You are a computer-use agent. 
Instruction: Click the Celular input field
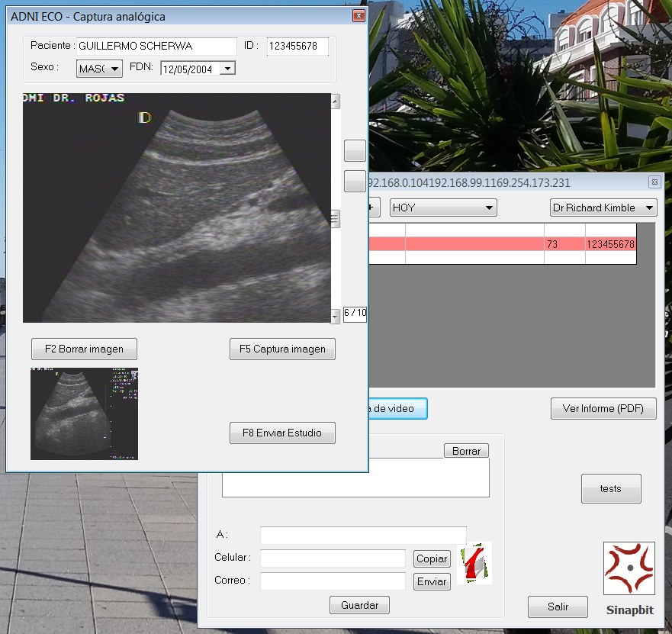pos(333,558)
